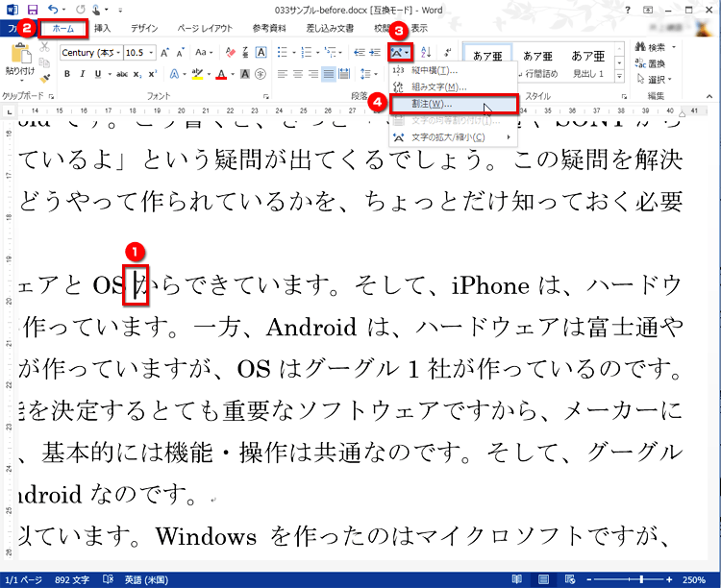The width and height of the screenshot is (721, 588).
Task: Select the Format Painter brush icon
Action: click(x=44, y=78)
